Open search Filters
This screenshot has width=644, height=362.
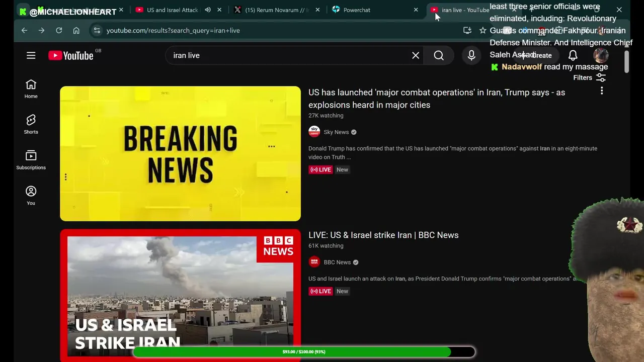589,77
